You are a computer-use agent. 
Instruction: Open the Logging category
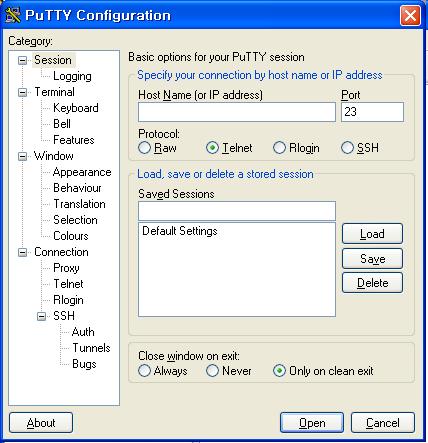[72, 76]
